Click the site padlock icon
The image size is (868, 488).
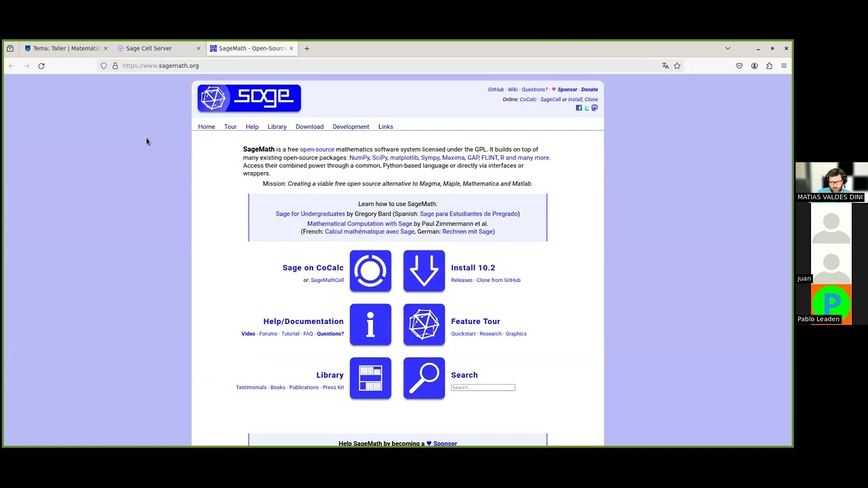point(115,66)
